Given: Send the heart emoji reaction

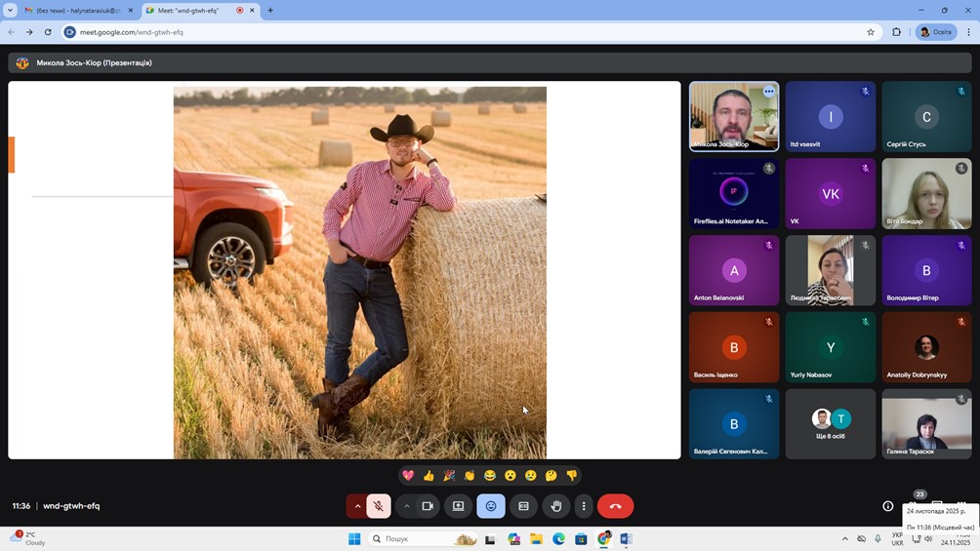Looking at the screenshot, I should click(x=408, y=476).
